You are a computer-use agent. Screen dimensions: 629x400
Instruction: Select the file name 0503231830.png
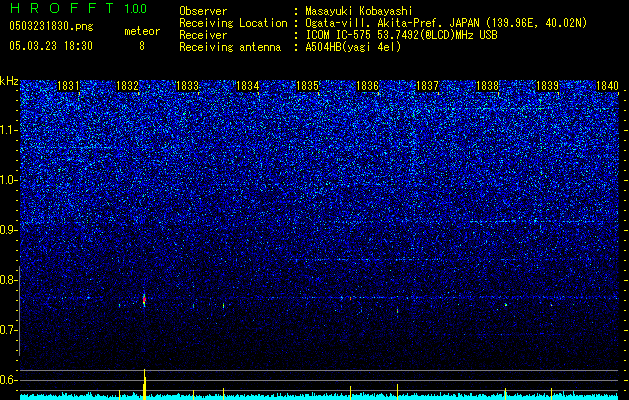pyautogui.click(x=51, y=26)
